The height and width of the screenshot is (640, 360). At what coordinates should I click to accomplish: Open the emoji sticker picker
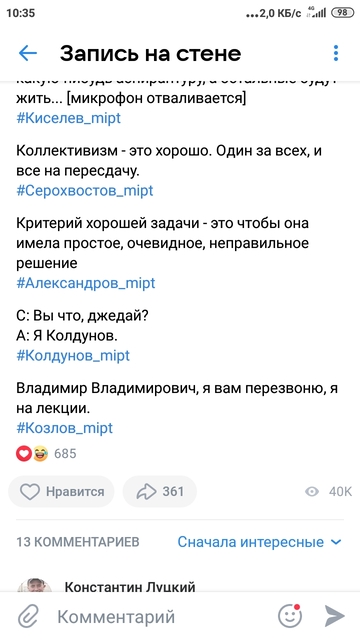(290, 616)
